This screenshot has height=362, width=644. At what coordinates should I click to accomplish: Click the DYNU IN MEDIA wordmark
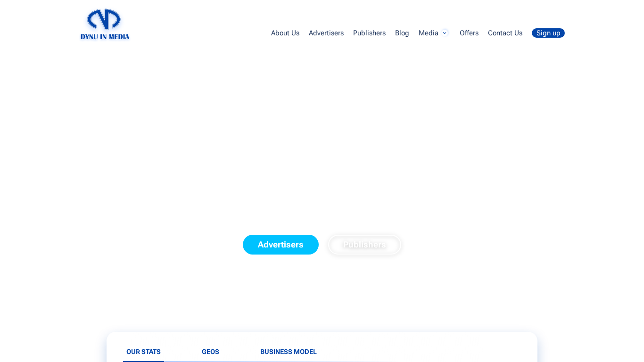pos(105,36)
